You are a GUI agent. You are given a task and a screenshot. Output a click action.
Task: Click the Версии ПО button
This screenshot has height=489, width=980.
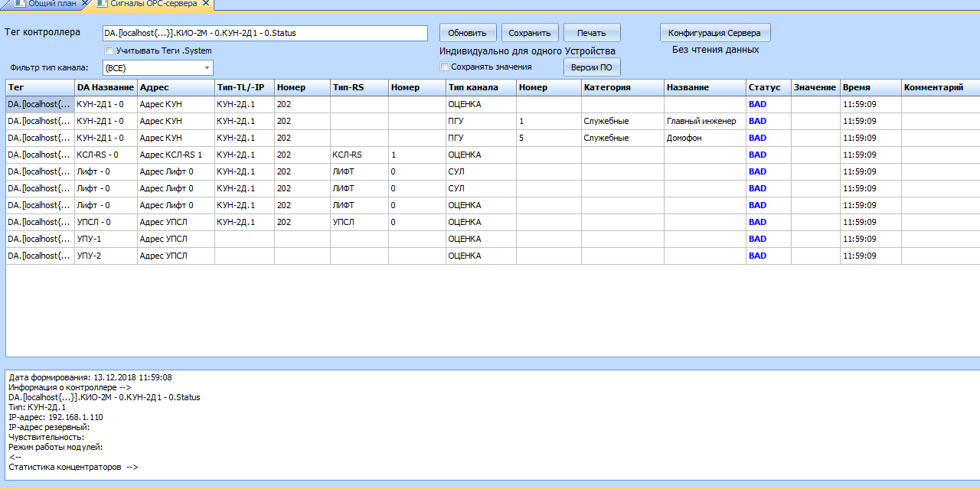point(591,67)
